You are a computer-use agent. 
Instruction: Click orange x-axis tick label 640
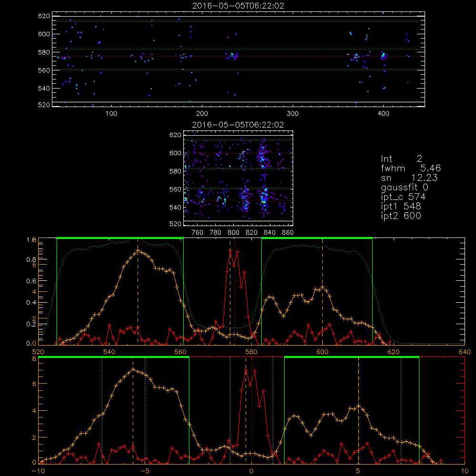[x=465, y=352]
